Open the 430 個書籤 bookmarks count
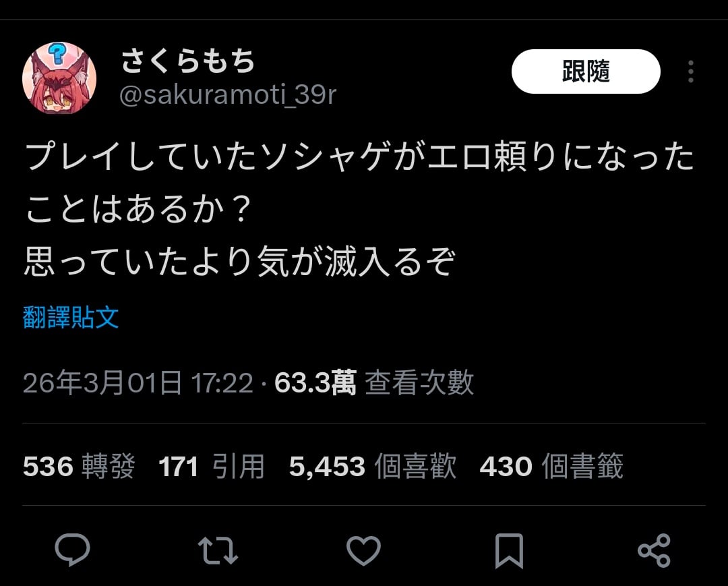728x586 pixels. point(551,466)
